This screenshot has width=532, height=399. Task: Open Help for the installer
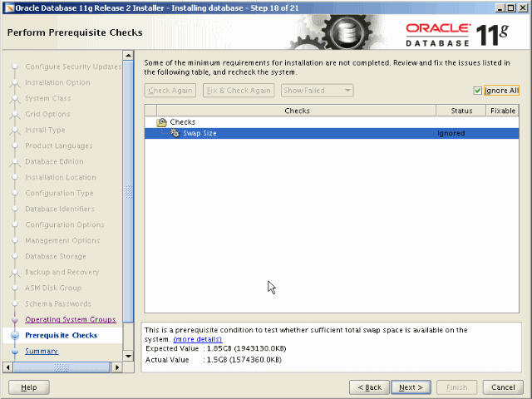click(29, 387)
